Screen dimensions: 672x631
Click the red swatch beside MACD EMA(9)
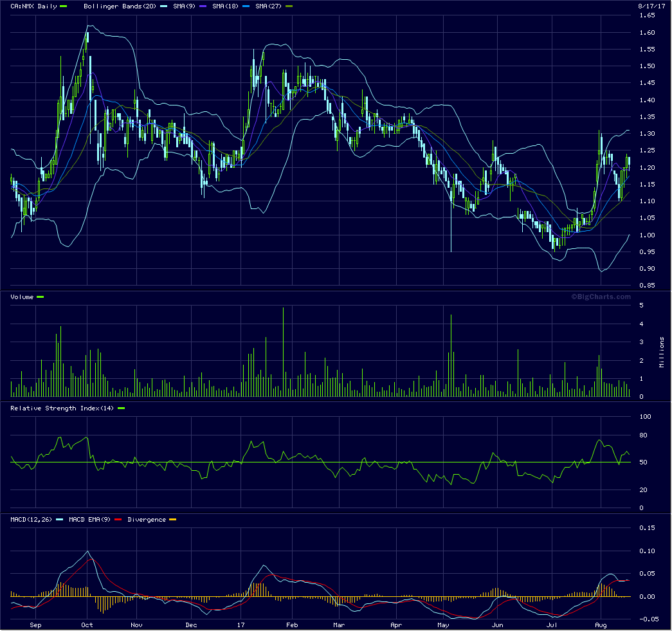point(118,520)
